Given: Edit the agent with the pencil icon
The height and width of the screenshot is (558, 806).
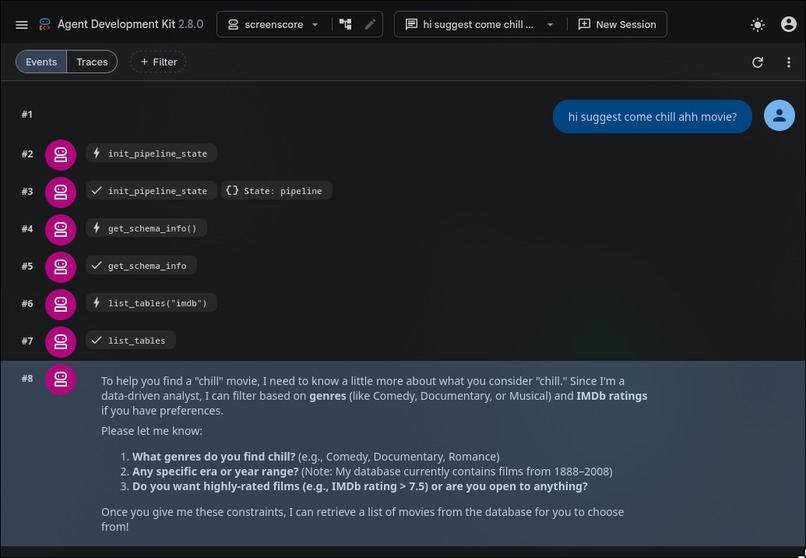Looking at the screenshot, I should tap(370, 24).
